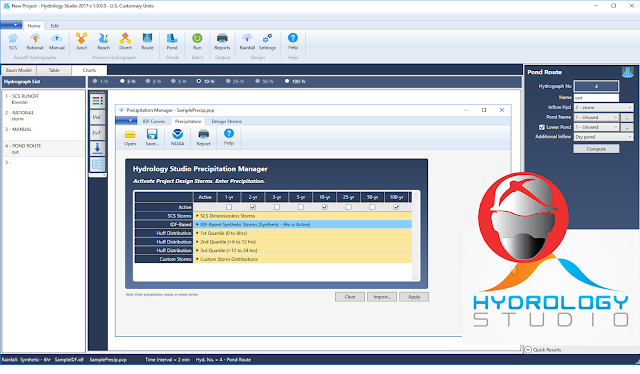Open the Additional Inflow dropdown

point(604,137)
